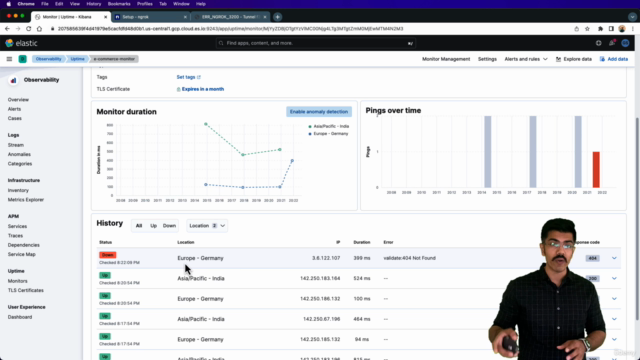This screenshot has width=640, height=360.
Task: Expand the 100 ms Europe - Germany row
Action: coord(614,299)
